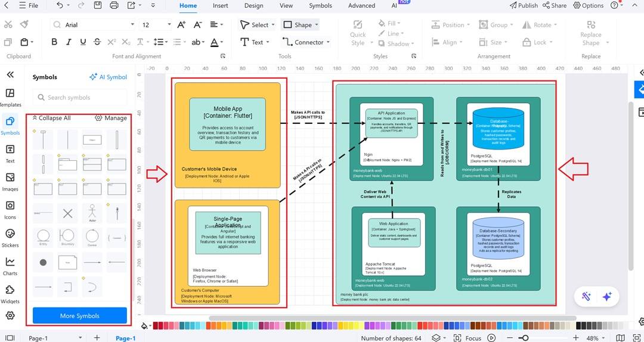The width and height of the screenshot is (644, 342).
Task: Click the AI Symbol link
Action: click(109, 77)
